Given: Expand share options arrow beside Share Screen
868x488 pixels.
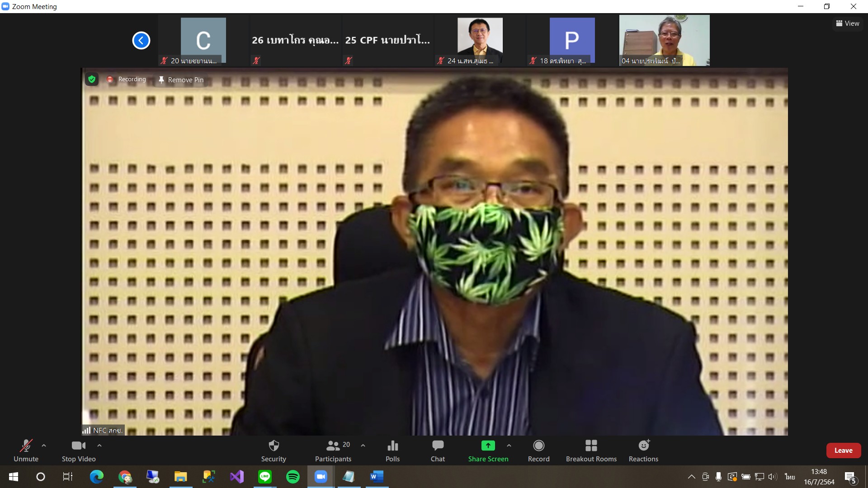Looking at the screenshot, I should click(x=509, y=446).
